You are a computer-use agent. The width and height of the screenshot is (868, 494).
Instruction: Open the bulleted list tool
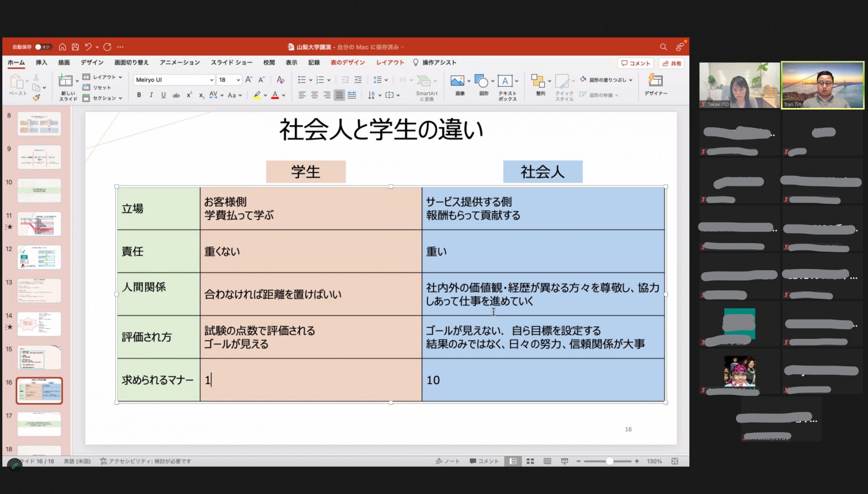pos(302,80)
